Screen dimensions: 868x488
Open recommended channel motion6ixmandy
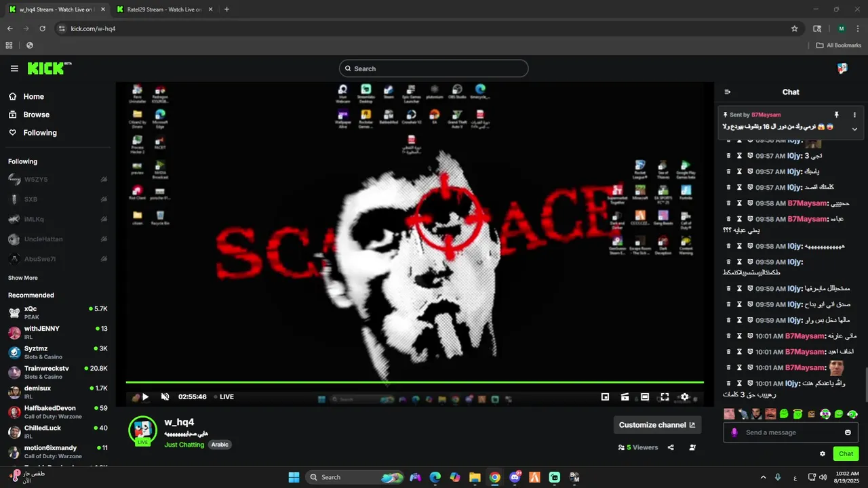pos(58,451)
